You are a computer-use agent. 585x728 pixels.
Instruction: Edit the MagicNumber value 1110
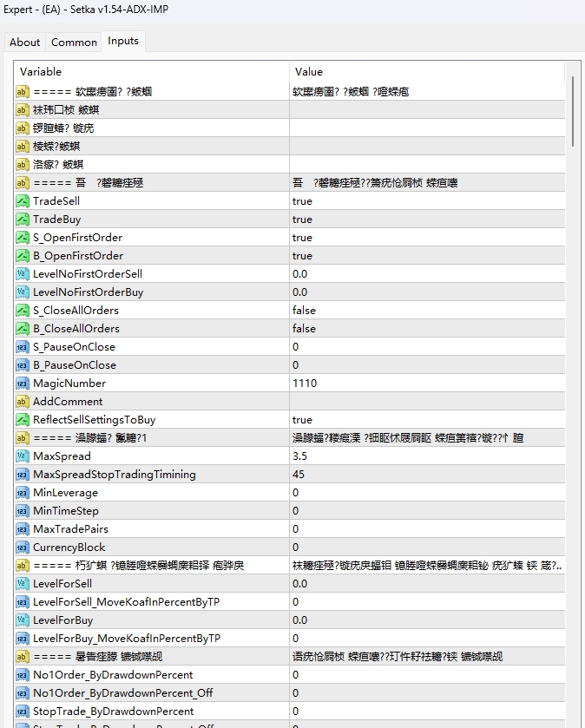(427, 383)
